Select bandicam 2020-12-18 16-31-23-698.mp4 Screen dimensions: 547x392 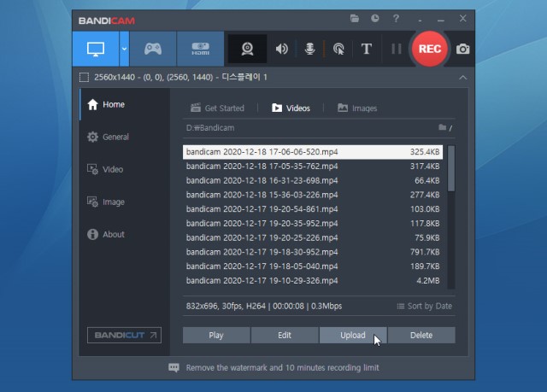[x=313, y=180]
